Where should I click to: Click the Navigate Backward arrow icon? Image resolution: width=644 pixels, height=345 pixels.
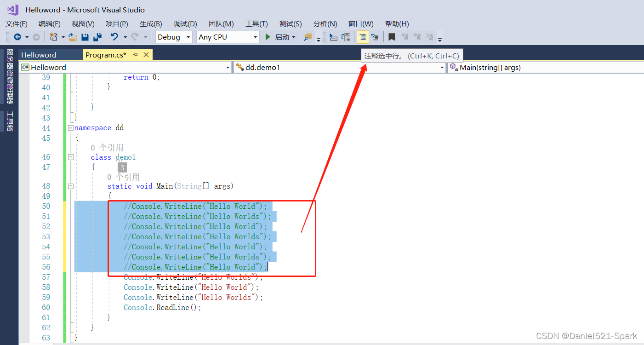[x=17, y=37]
